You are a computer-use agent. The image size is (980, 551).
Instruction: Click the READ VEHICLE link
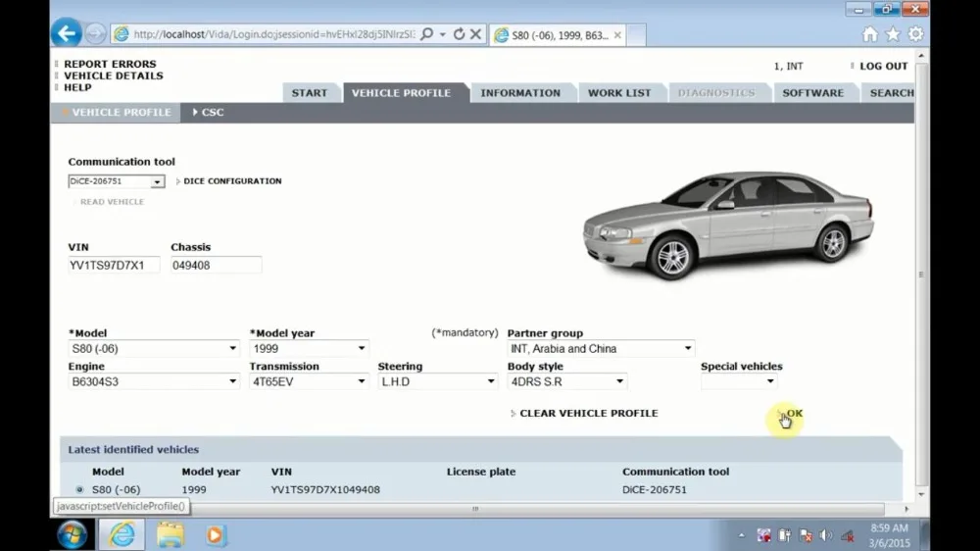coord(112,201)
